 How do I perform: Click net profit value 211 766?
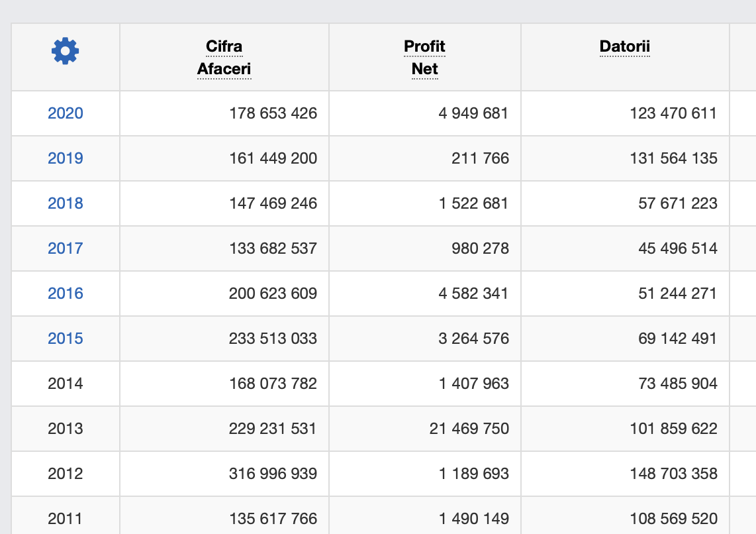click(x=480, y=158)
